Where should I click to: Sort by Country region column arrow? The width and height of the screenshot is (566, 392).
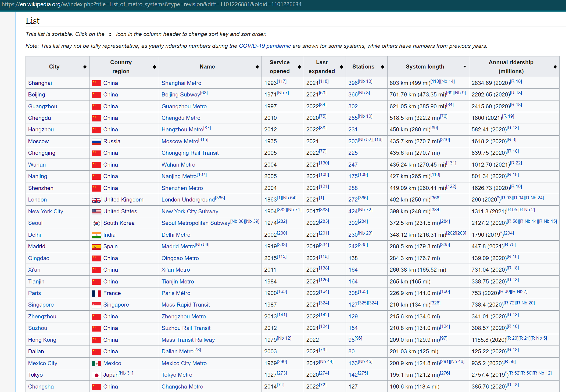[155, 67]
